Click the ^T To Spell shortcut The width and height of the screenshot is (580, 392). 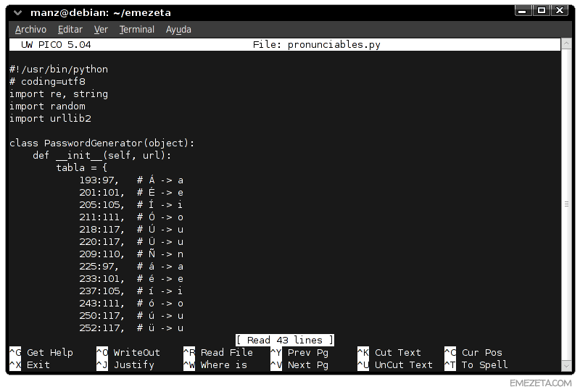(x=476, y=364)
